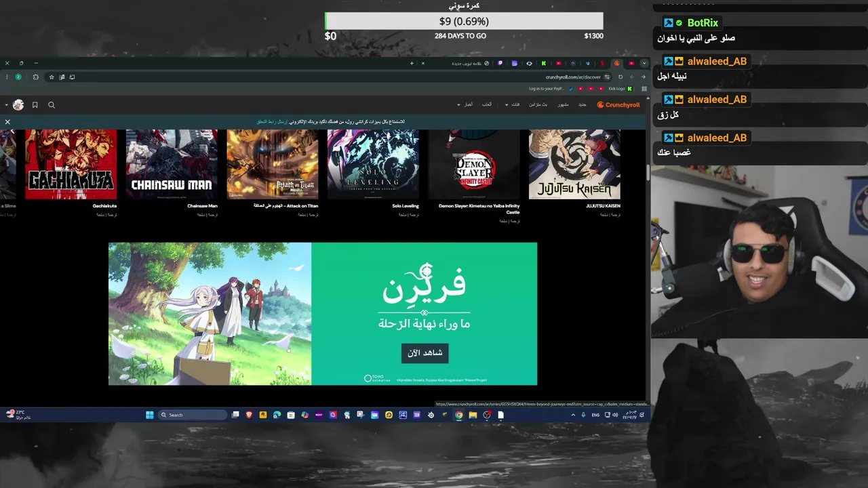
Task: Click the إرسال رابط التحقق link
Action: [272, 122]
